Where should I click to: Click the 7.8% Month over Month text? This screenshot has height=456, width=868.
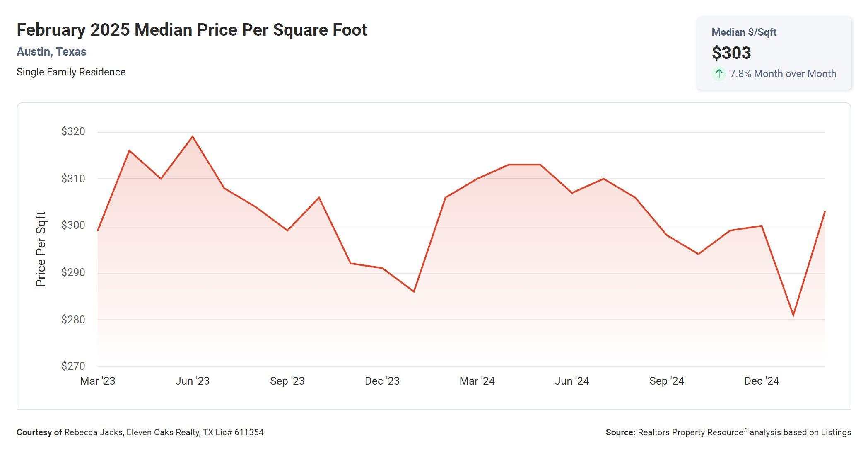(x=783, y=74)
